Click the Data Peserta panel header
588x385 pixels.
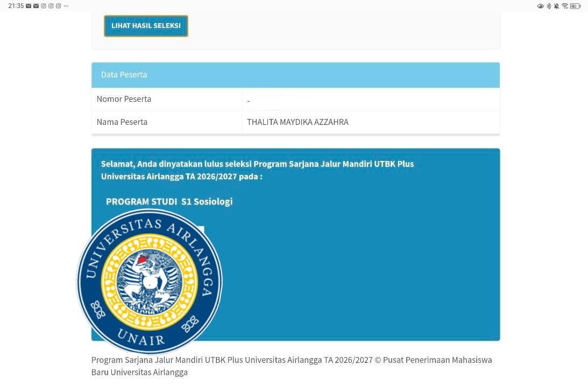pos(295,75)
